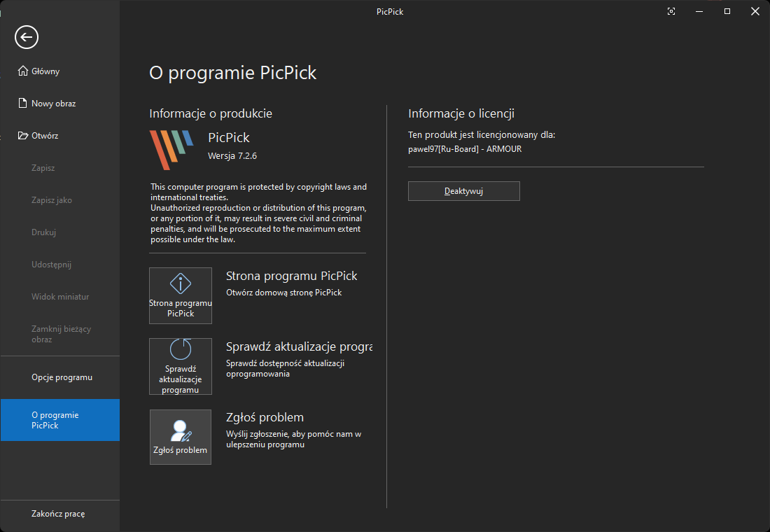This screenshot has width=770, height=532.
Task: Select Zapisz in the sidebar
Action: pos(60,168)
